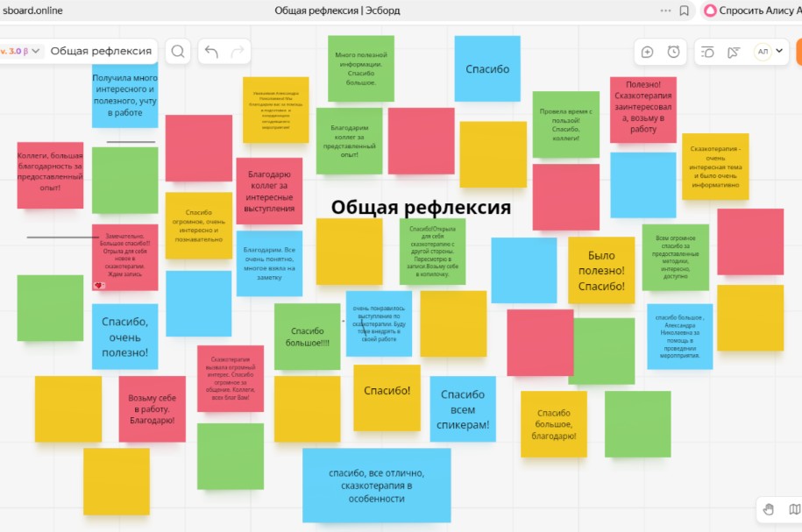Click the undo arrow
Image resolution: width=802 pixels, height=532 pixels.
(211, 52)
